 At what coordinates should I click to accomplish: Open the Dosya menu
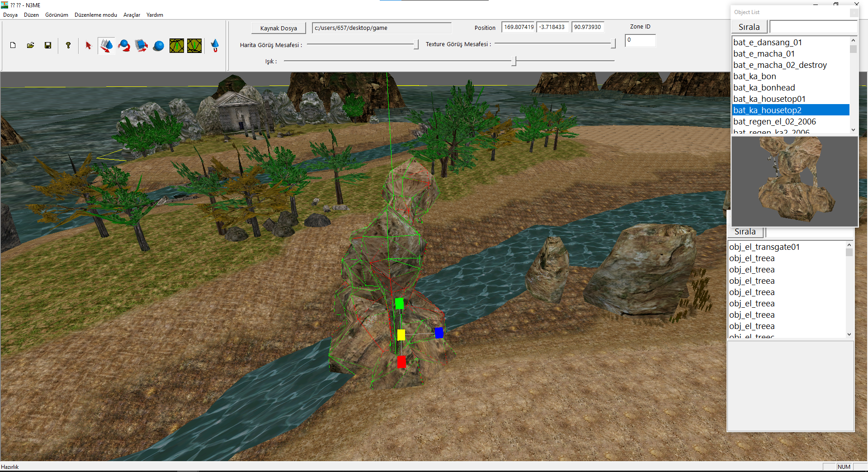(x=10, y=15)
